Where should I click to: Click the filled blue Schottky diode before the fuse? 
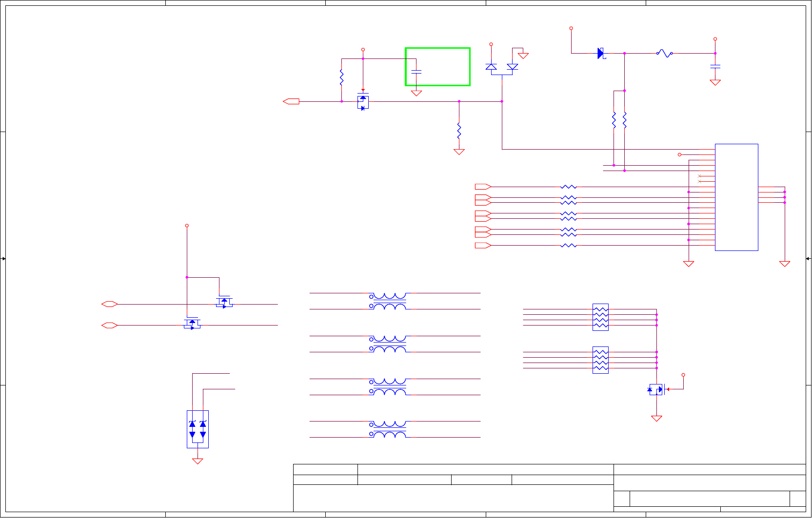click(601, 54)
